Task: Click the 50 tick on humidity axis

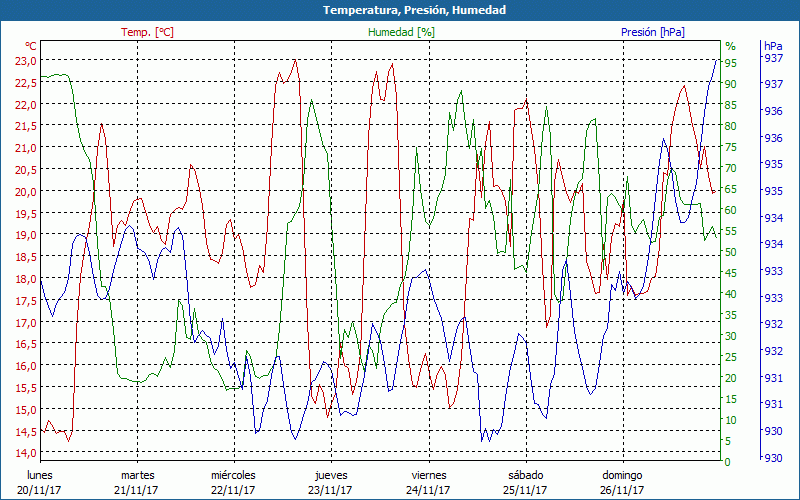Action: click(731, 252)
